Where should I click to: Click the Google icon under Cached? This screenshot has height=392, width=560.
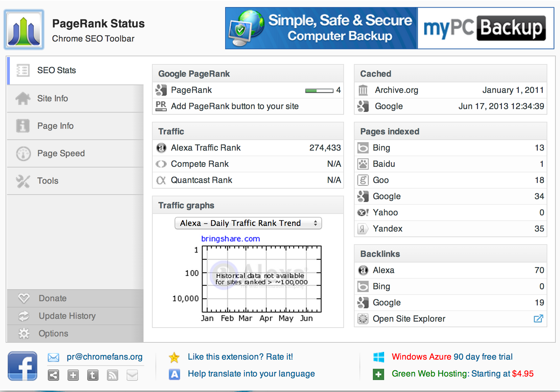click(363, 106)
